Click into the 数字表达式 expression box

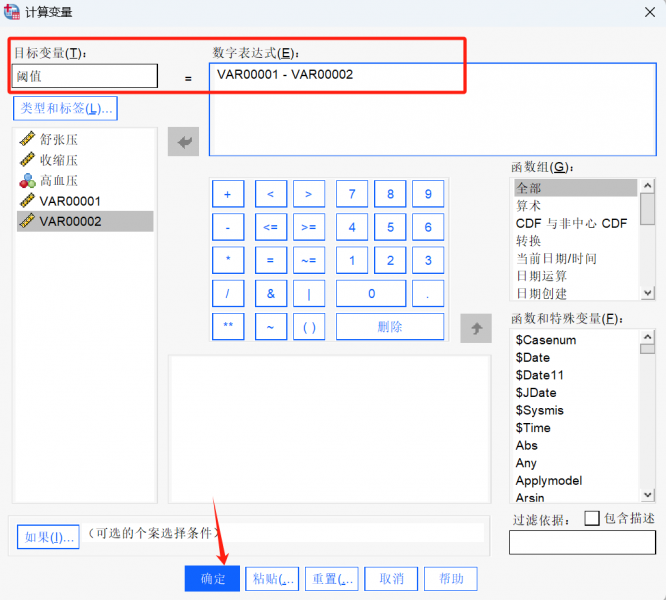click(432, 110)
